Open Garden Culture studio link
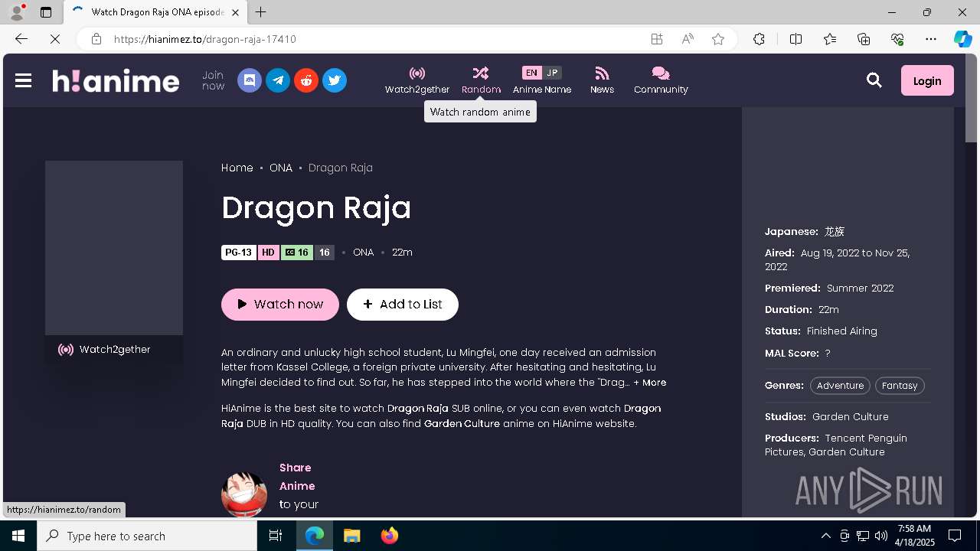This screenshot has width=980, height=551. 851,417
